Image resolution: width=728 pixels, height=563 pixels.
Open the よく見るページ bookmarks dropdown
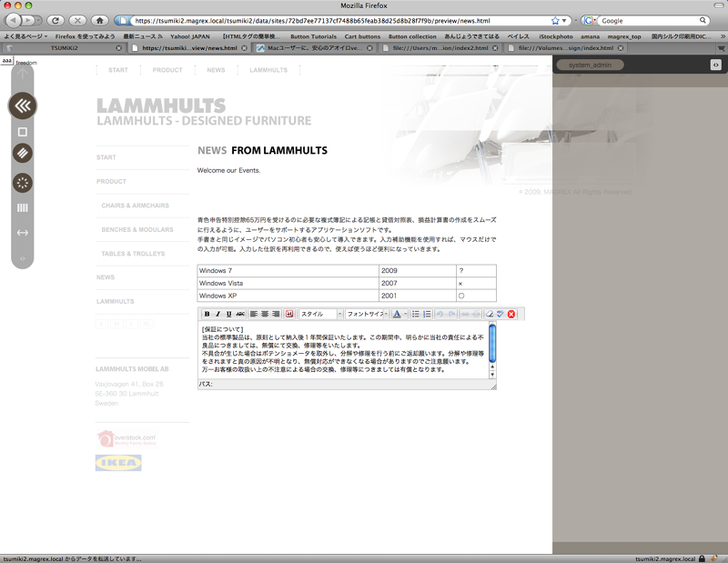25,36
